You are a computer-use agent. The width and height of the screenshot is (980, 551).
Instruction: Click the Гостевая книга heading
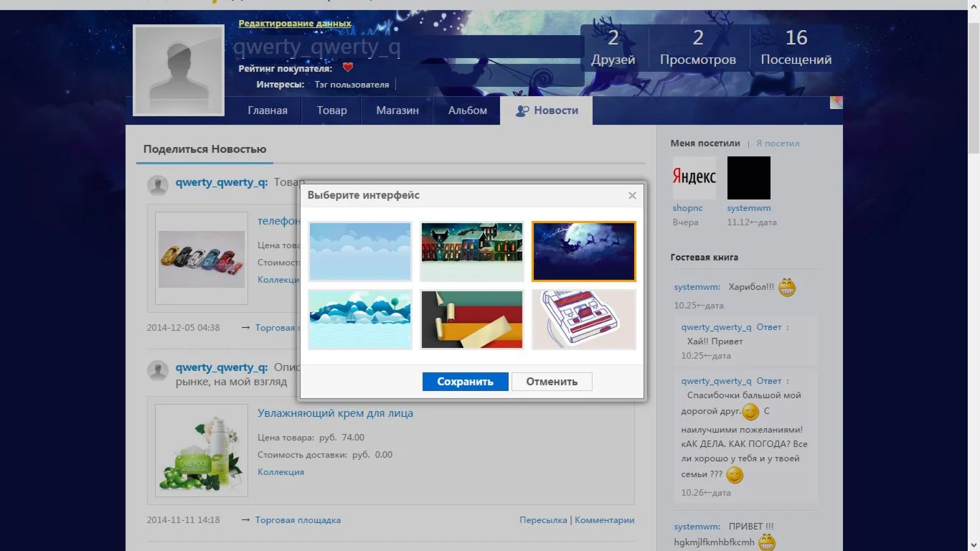coord(705,257)
